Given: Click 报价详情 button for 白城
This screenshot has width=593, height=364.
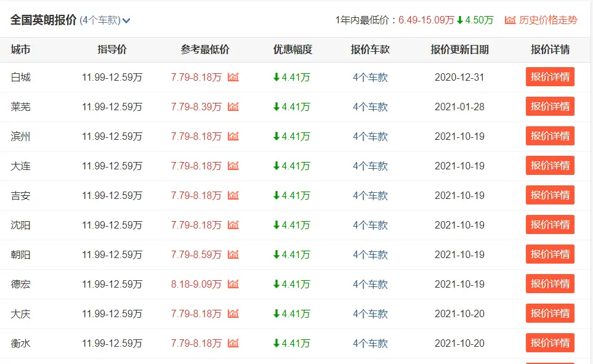Looking at the screenshot, I should point(550,77).
